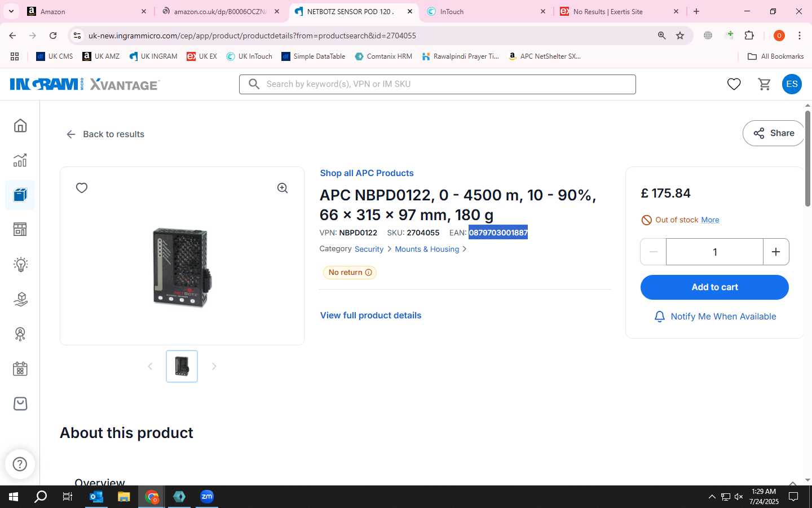Open the ES user profile avatar
This screenshot has height=508, width=812.
point(792,84)
